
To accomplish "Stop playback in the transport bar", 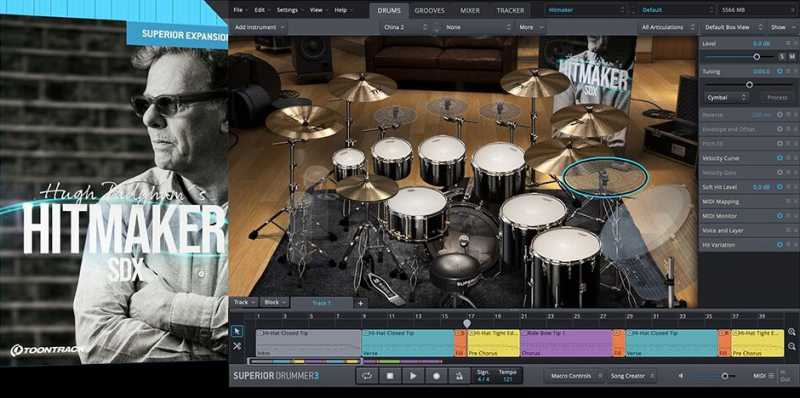I will point(390,376).
